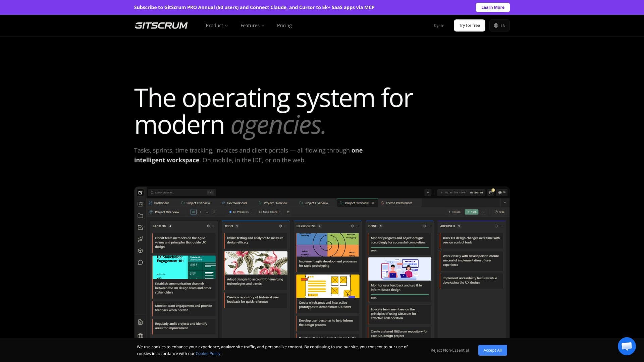Open the In Progress status dropdown
The width and height of the screenshot is (644, 362).
click(x=240, y=212)
